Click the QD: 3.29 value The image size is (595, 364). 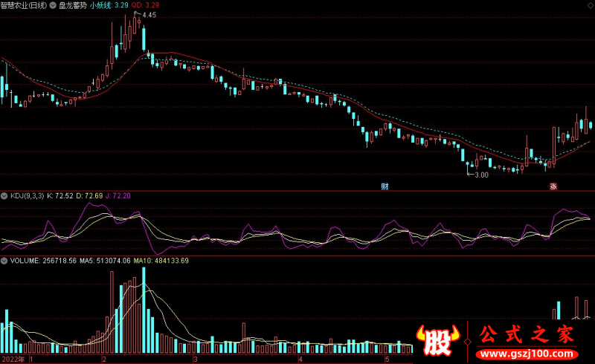pyautogui.click(x=145, y=5)
